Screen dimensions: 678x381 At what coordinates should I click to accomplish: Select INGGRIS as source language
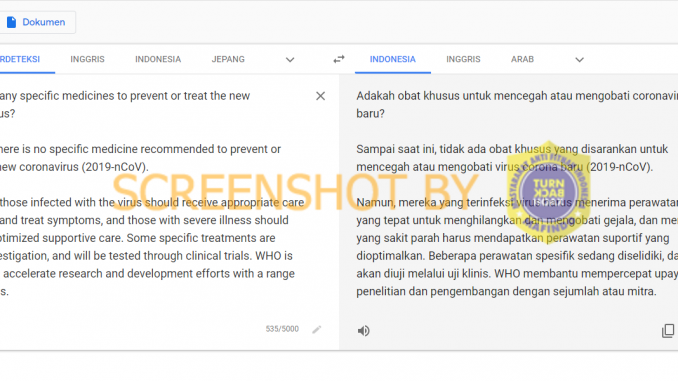pos(87,59)
